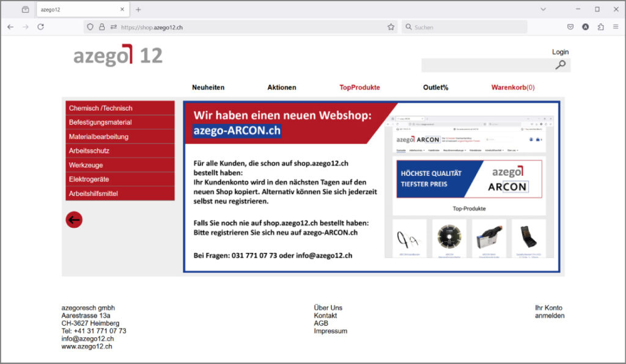This screenshot has width=626, height=364.
Task: Open Elektrogeräte category in sidebar
Action: 120,180
